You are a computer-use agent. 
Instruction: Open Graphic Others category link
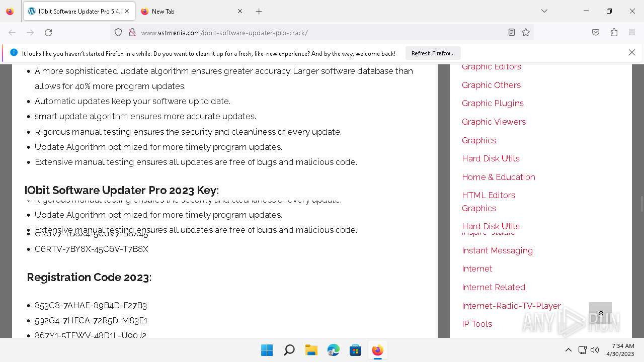(x=491, y=85)
